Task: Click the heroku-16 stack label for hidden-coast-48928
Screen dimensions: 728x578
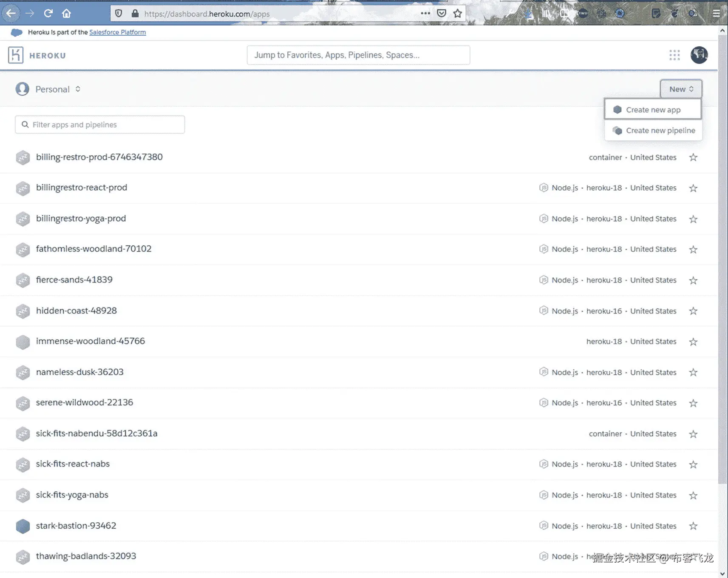Action: [604, 311]
